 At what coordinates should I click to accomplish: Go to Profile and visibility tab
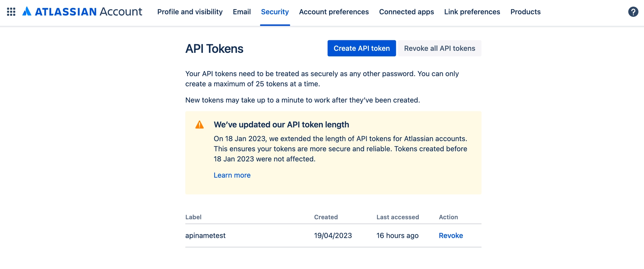pos(190,12)
